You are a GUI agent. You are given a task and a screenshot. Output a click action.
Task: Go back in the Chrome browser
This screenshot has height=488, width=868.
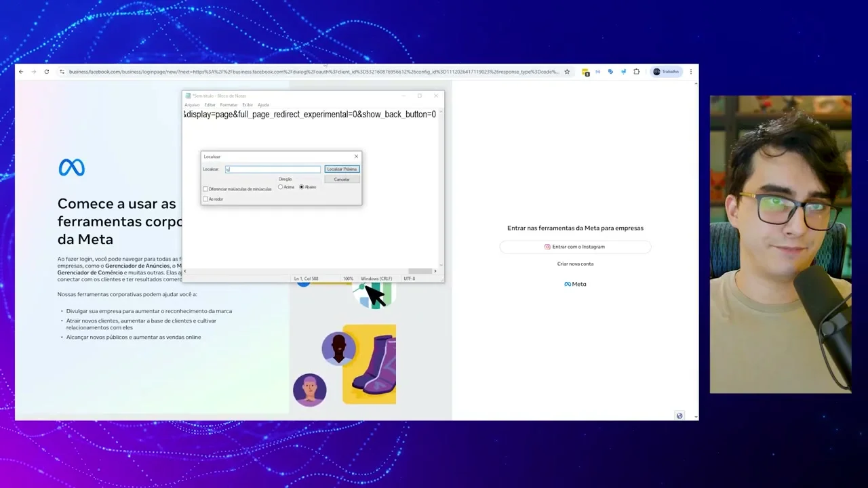tap(21, 72)
